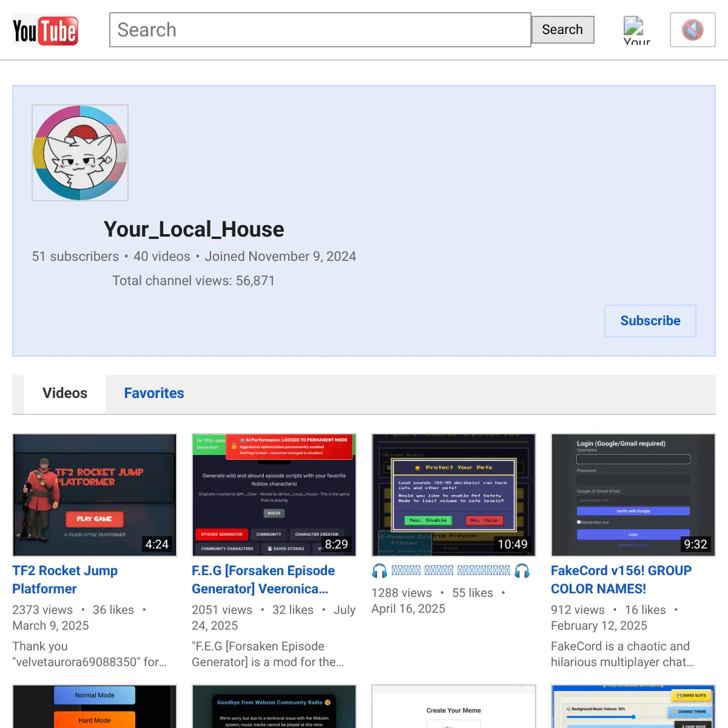The width and height of the screenshot is (728, 728).
Task: Toggle the muted speaker sound button
Action: pos(692,30)
